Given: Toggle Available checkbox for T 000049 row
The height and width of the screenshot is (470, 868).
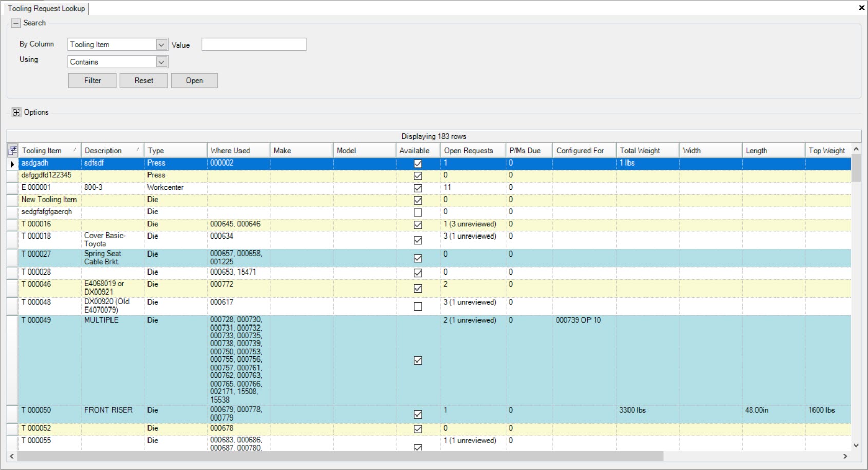Looking at the screenshot, I should pyautogui.click(x=418, y=360).
